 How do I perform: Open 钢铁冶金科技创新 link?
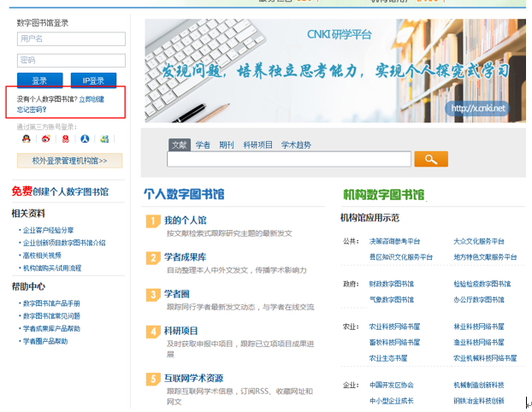pyautogui.click(x=479, y=401)
